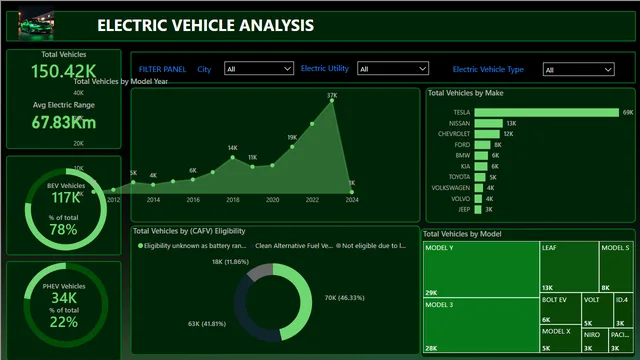Click the 22% of total PHEV value
640x360 pixels.
tap(64, 322)
